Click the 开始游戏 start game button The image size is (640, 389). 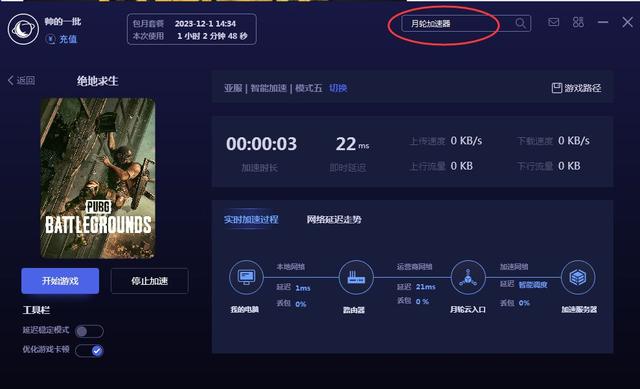(60, 281)
